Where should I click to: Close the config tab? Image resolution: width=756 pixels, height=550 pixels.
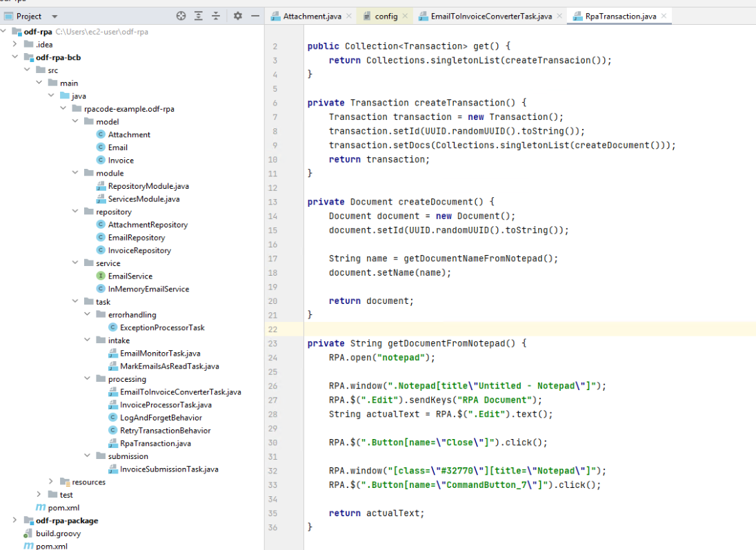pos(405,16)
